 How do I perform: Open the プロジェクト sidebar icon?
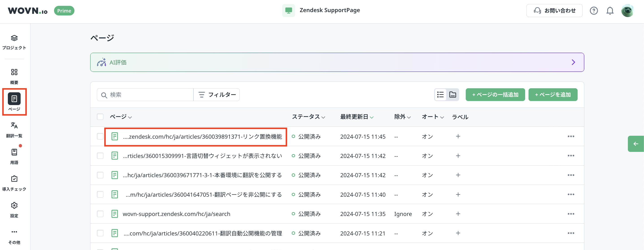14,39
